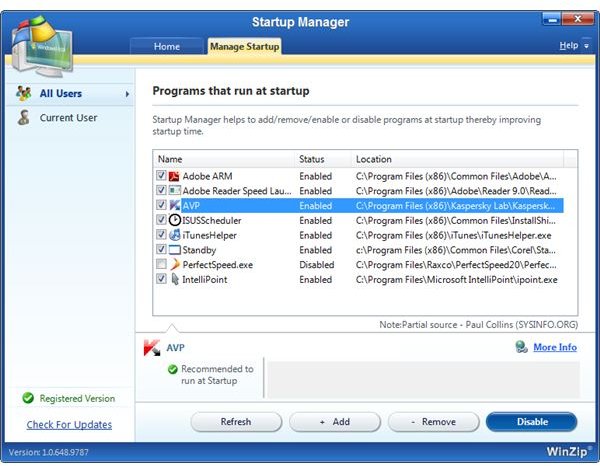Sort by the Location column header
This screenshot has width=600, height=466.
457,159
